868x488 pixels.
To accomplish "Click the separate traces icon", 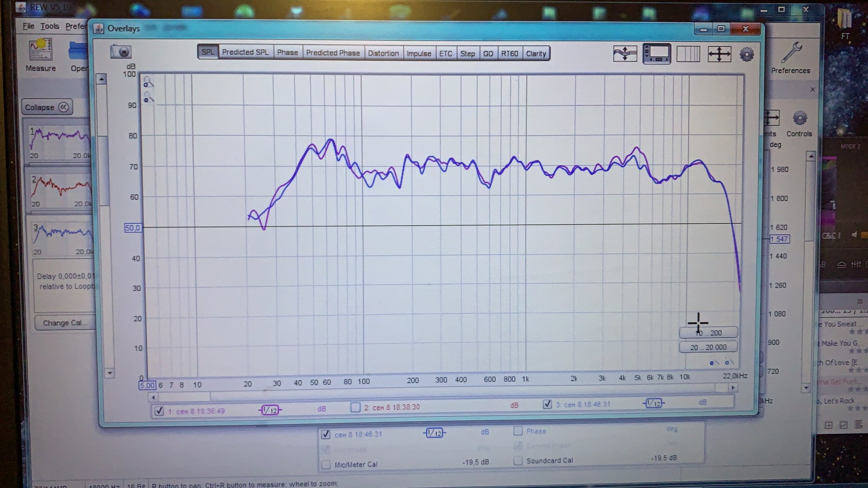I will tap(625, 54).
